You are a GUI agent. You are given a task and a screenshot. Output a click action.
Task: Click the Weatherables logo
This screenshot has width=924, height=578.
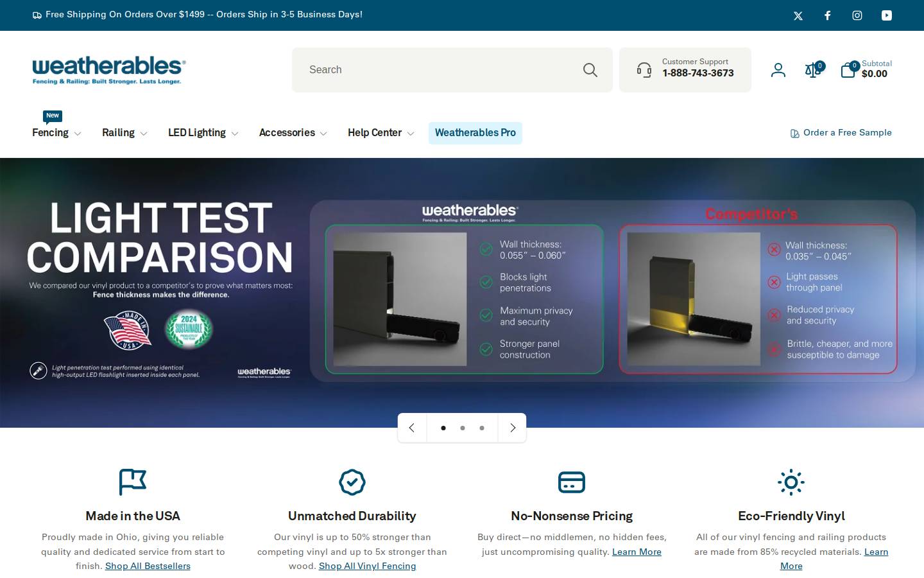(109, 70)
